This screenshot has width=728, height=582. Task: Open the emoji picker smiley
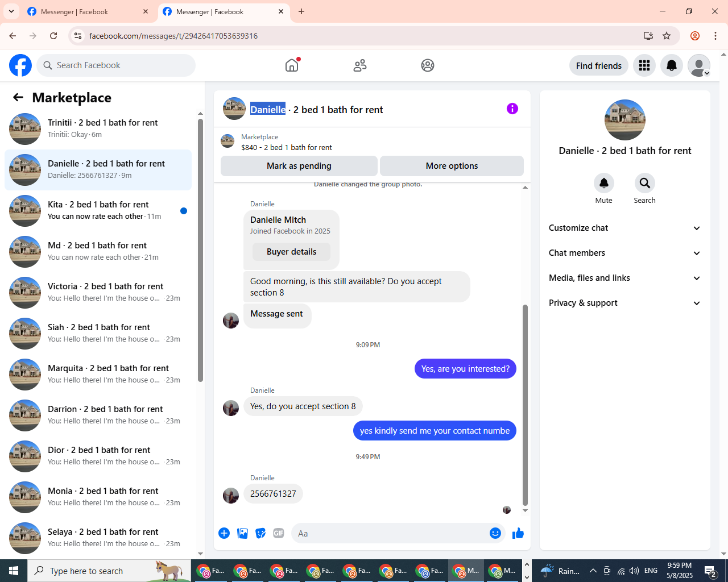coord(495,533)
